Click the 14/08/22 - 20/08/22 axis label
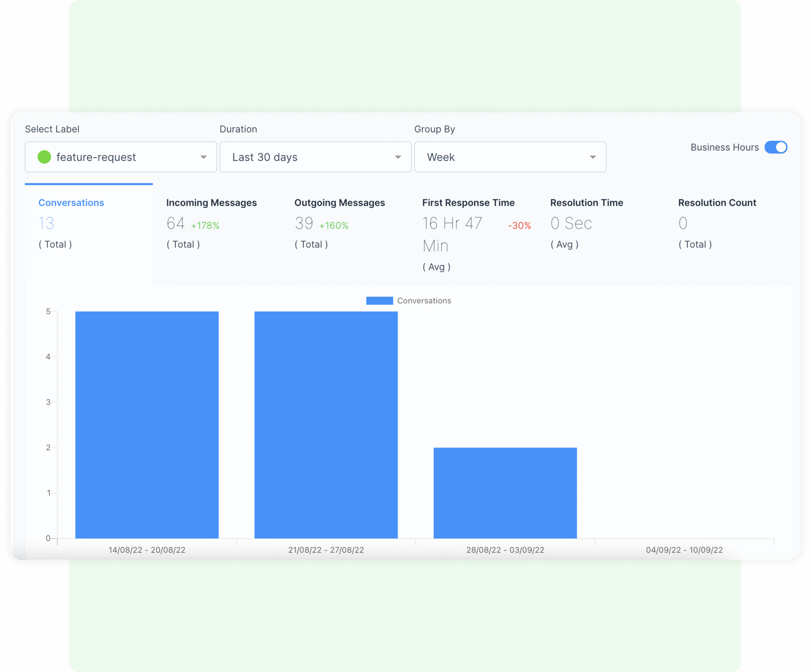This screenshot has height=672, width=811. 147,550
